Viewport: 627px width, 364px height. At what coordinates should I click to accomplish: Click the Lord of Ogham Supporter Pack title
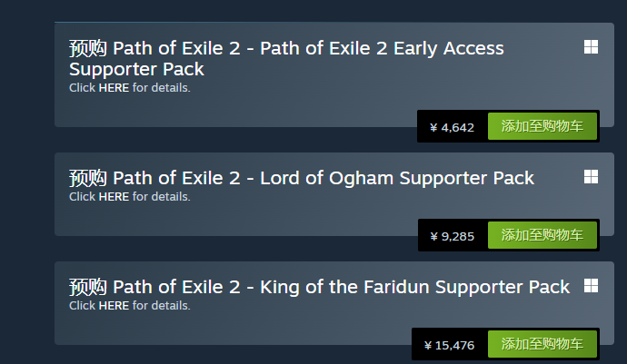302,178
